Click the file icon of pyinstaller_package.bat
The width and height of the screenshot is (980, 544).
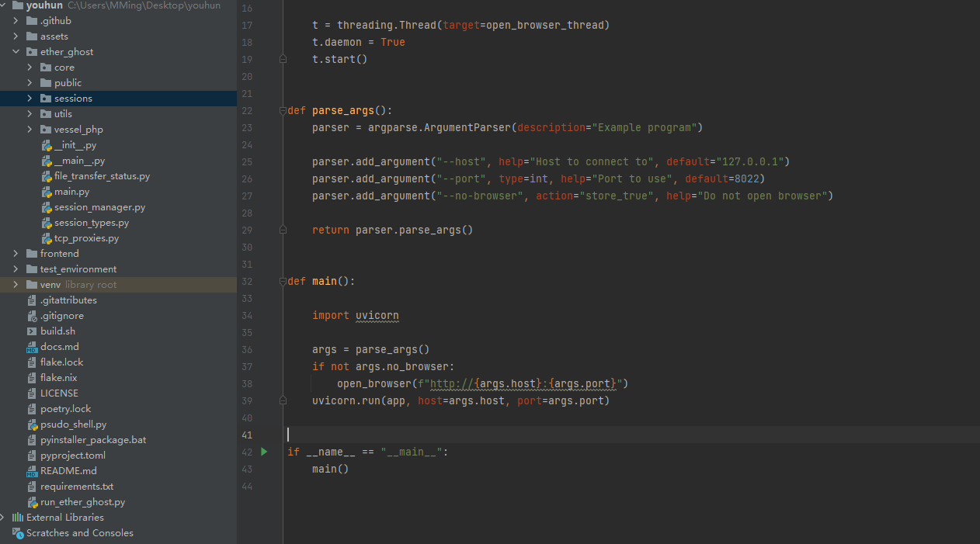pyautogui.click(x=32, y=440)
